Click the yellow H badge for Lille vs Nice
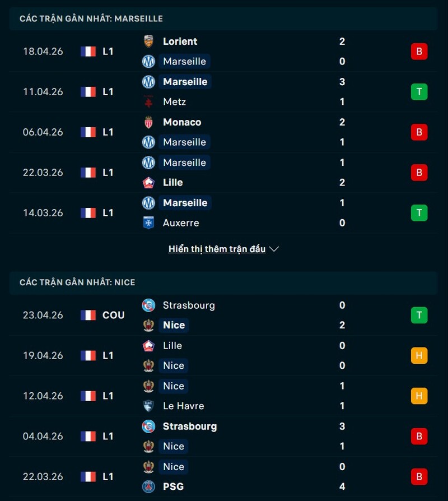448x501 pixels. pyautogui.click(x=419, y=355)
